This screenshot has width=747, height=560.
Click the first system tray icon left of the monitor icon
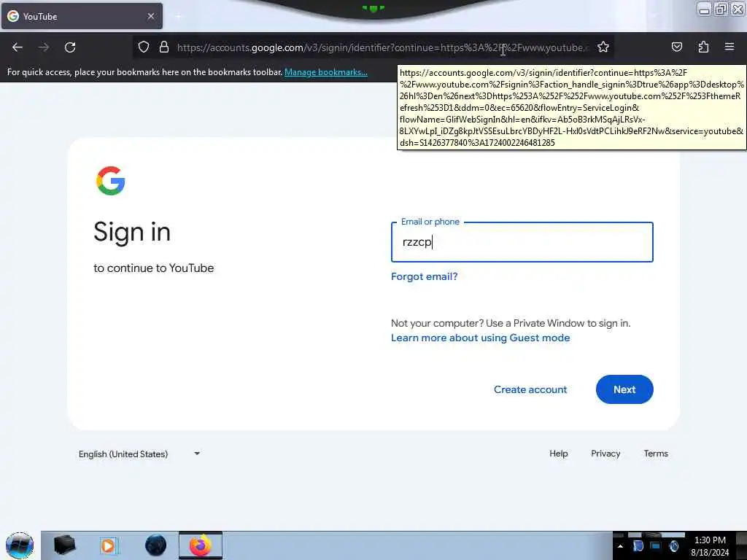click(638, 546)
